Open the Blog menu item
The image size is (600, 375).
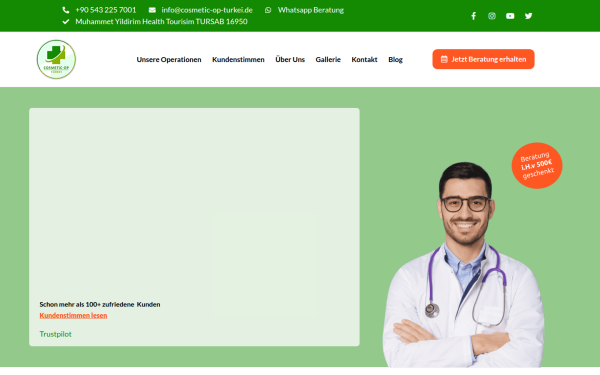pyautogui.click(x=395, y=59)
